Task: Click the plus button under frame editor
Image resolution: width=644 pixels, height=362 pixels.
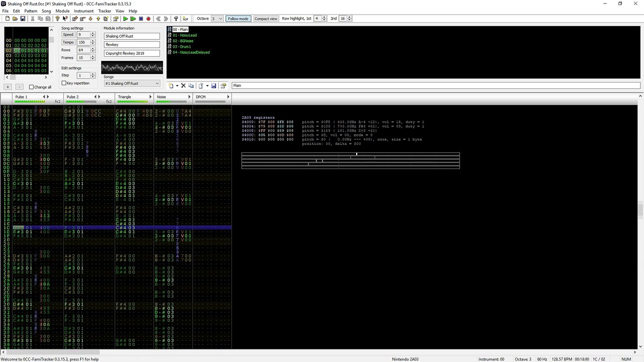Action: click(8, 87)
